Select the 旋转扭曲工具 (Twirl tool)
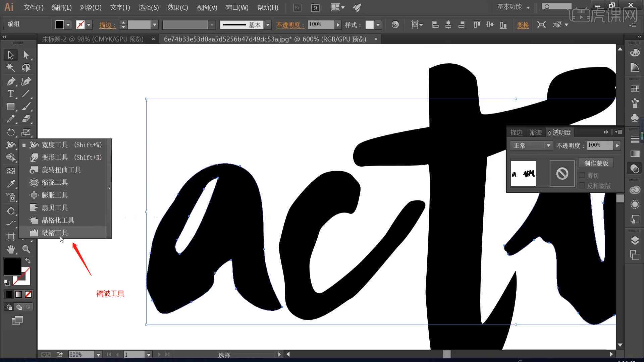The height and width of the screenshot is (362, 644). pos(61,170)
